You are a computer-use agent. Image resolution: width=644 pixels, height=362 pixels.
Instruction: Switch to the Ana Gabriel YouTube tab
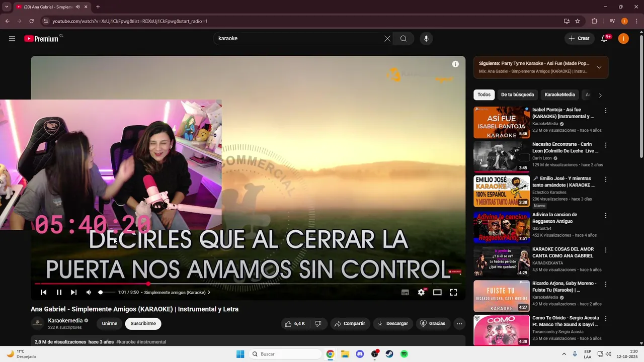[51, 7]
